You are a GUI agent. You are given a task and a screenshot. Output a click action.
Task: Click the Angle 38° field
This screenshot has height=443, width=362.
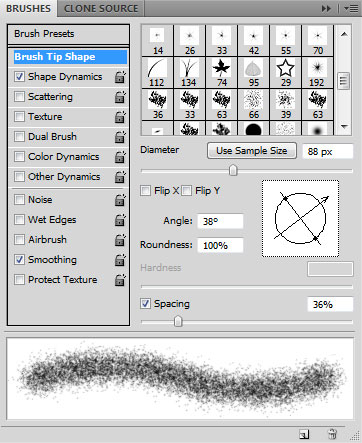pos(220,221)
